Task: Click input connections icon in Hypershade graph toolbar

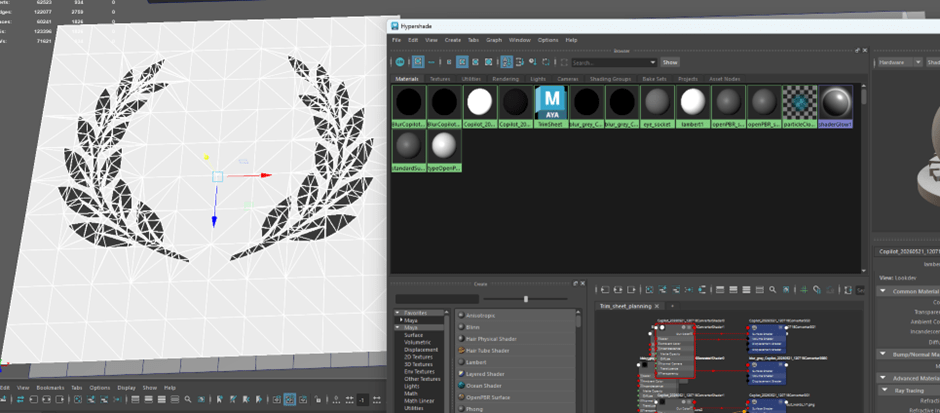Action: coord(605,290)
